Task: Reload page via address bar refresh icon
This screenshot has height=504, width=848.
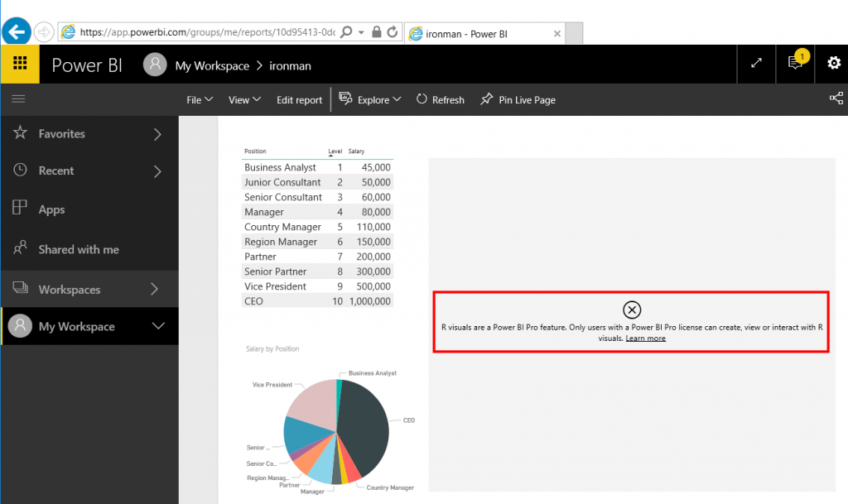Action: click(x=393, y=32)
